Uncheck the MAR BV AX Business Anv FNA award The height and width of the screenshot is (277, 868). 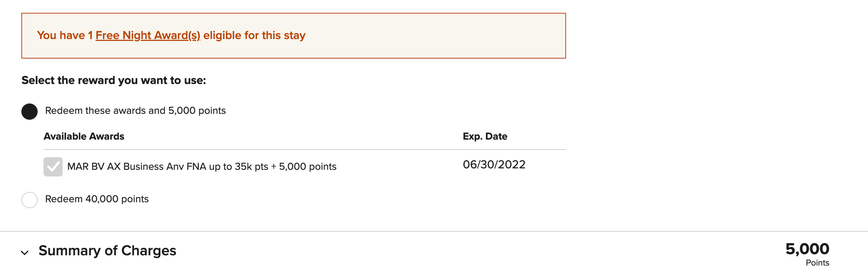pyautogui.click(x=52, y=166)
